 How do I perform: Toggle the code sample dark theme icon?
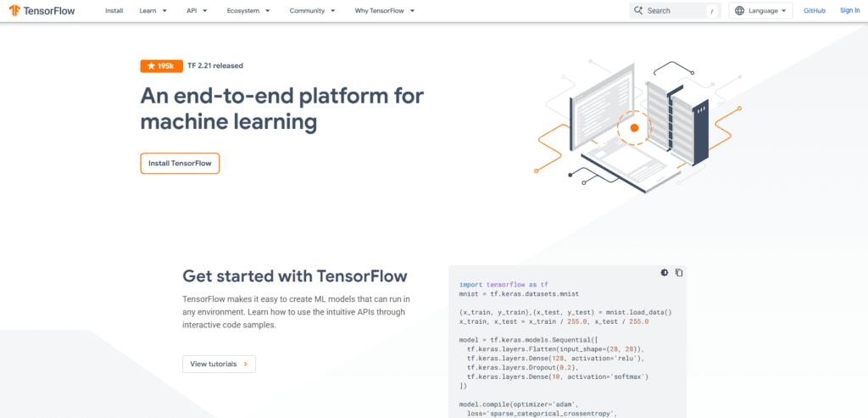(x=665, y=272)
